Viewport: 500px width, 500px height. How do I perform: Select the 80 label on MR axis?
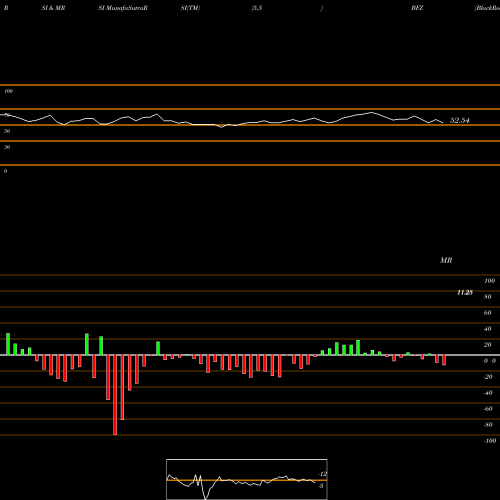coord(488,297)
